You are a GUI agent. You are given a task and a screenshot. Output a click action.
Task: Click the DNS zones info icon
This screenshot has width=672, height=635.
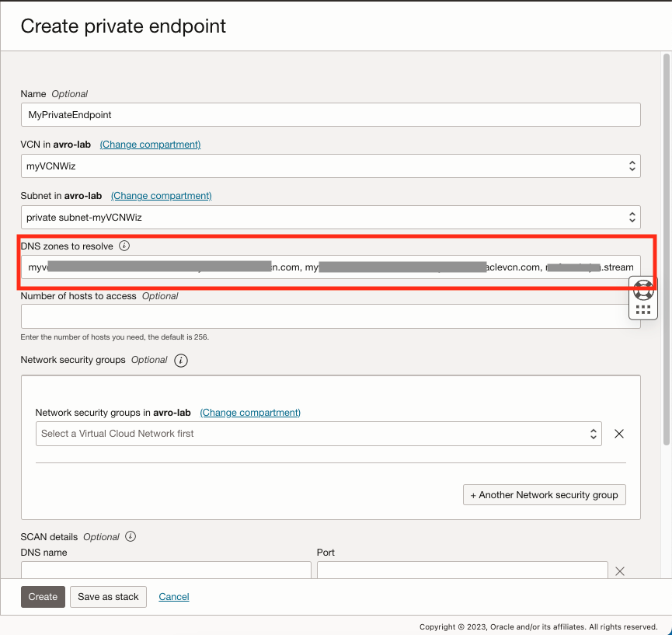(x=124, y=246)
